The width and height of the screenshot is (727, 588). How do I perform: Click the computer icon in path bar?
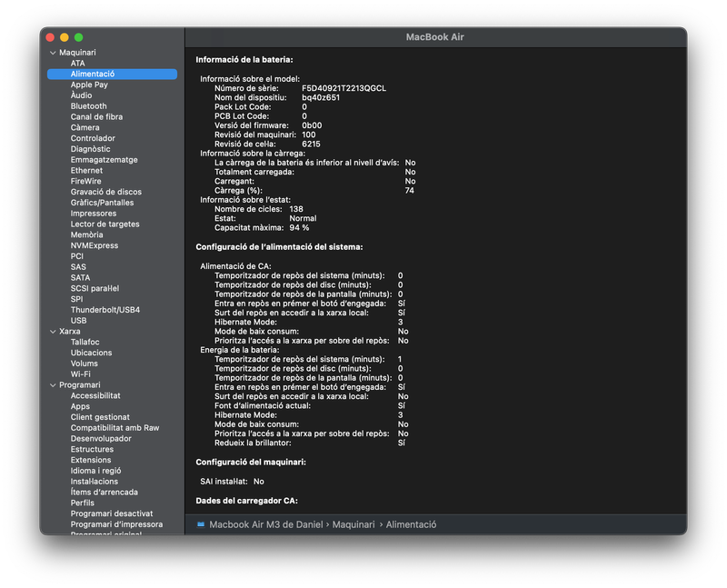pos(201,524)
